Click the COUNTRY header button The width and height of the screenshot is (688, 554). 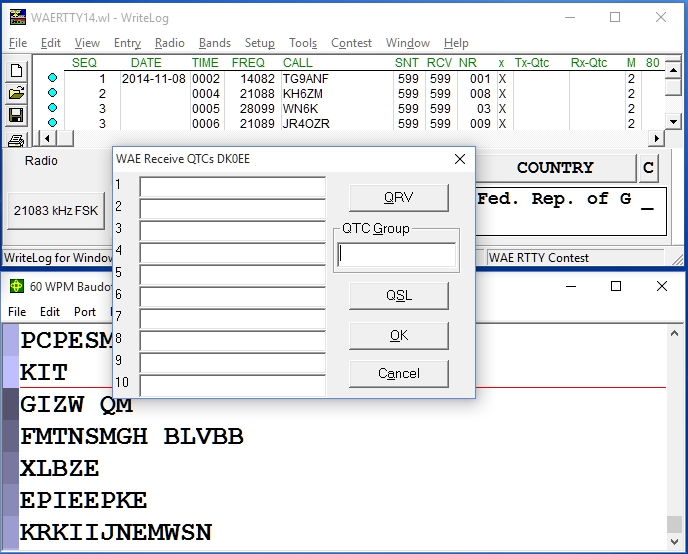(555, 168)
